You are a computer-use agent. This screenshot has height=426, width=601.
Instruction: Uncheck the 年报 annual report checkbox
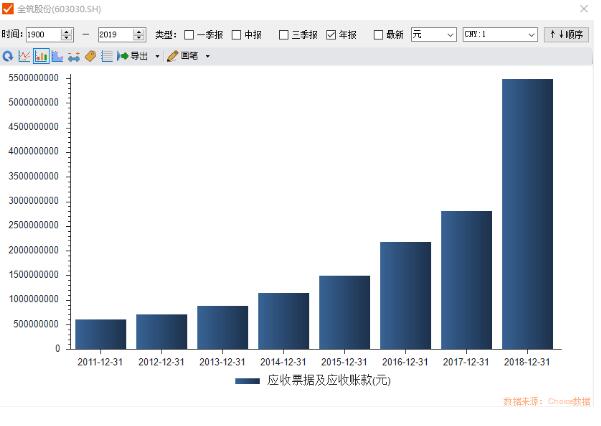(x=331, y=35)
